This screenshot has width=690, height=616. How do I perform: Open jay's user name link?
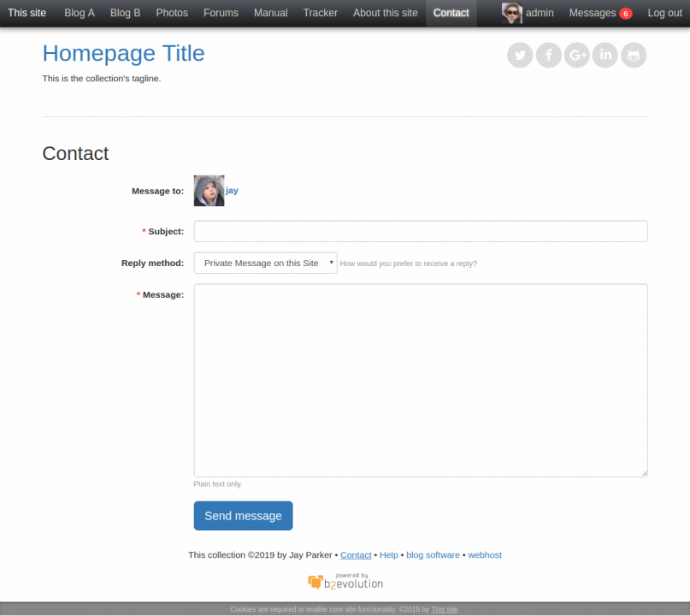[x=232, y=191]
